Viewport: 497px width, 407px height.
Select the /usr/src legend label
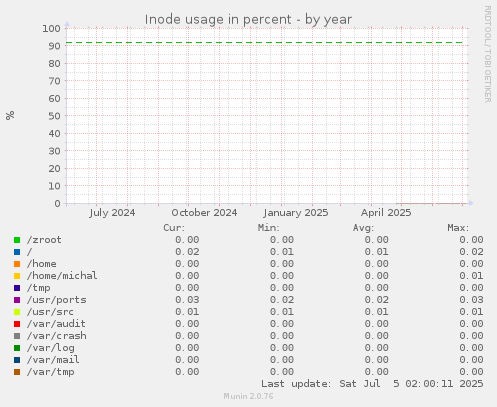point(50,312)
